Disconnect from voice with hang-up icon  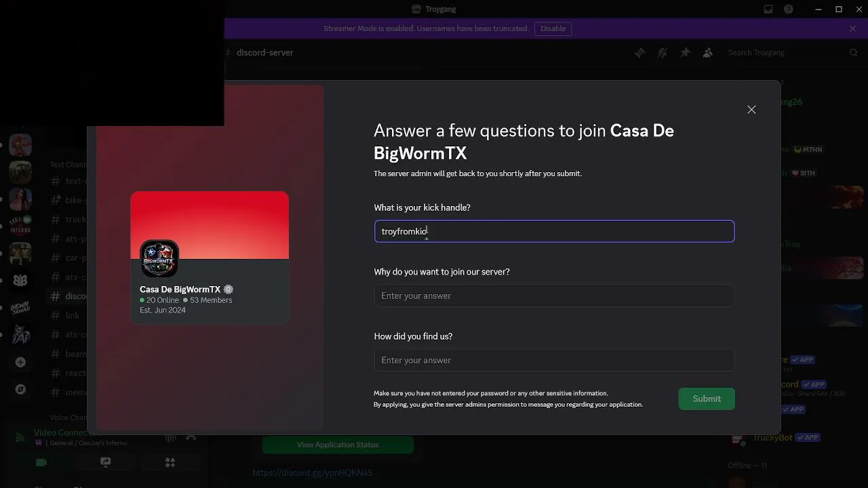pos(191,438)
